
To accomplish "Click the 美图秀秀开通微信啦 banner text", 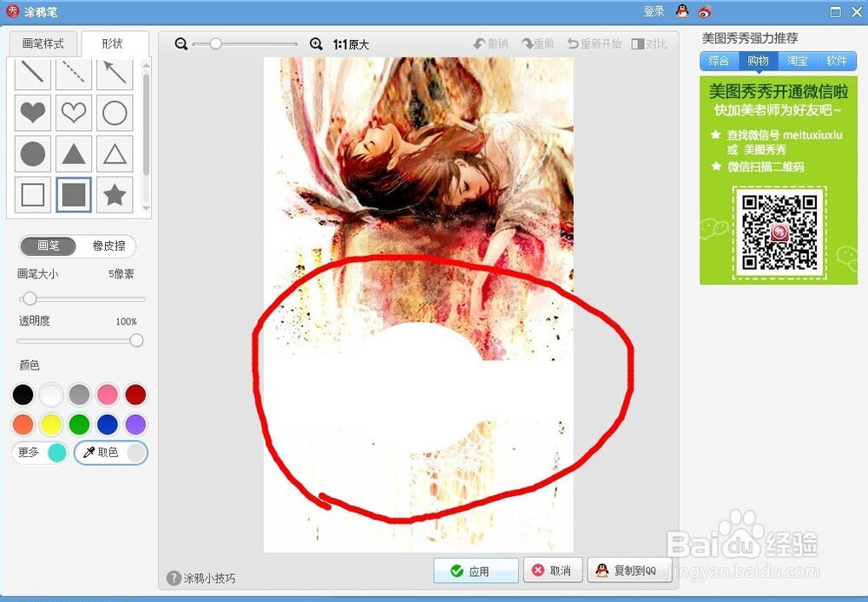I will tap(779, 91).
